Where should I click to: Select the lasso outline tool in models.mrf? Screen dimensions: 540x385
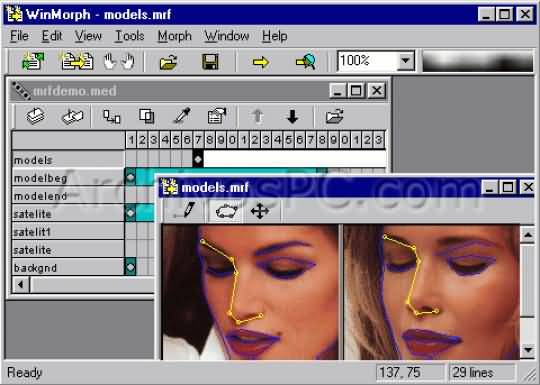[x=226, y=211]
